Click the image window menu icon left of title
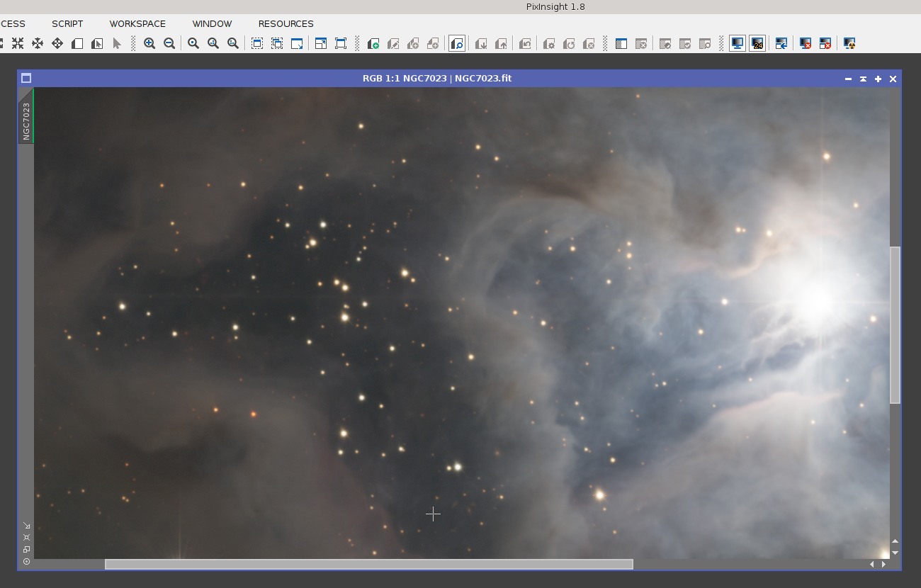 point(26,79)
